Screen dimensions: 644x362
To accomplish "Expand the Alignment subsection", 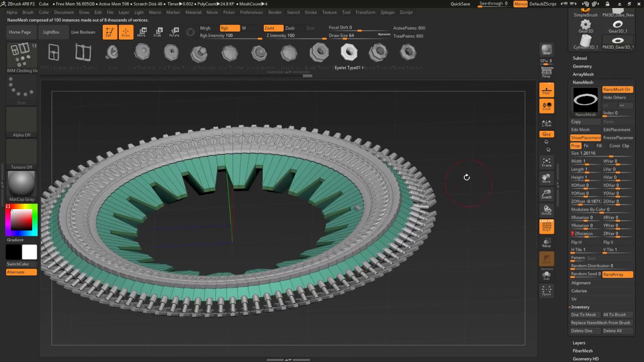I will coord(581,283).
